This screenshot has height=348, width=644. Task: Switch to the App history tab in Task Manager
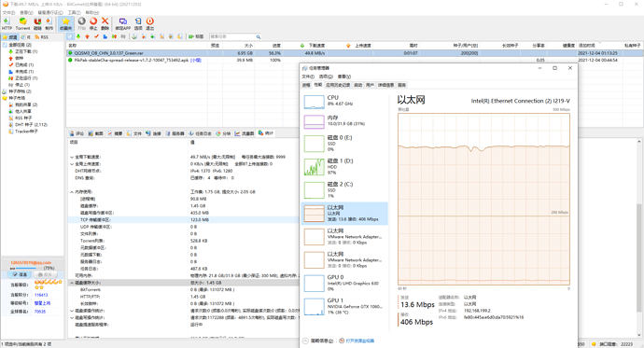(x=338, y=85)
